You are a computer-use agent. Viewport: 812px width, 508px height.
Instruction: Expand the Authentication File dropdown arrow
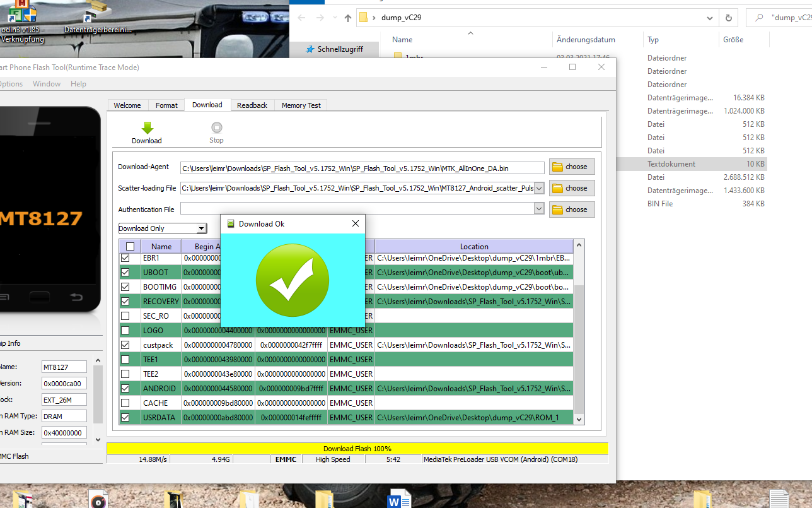click(539, 209)
